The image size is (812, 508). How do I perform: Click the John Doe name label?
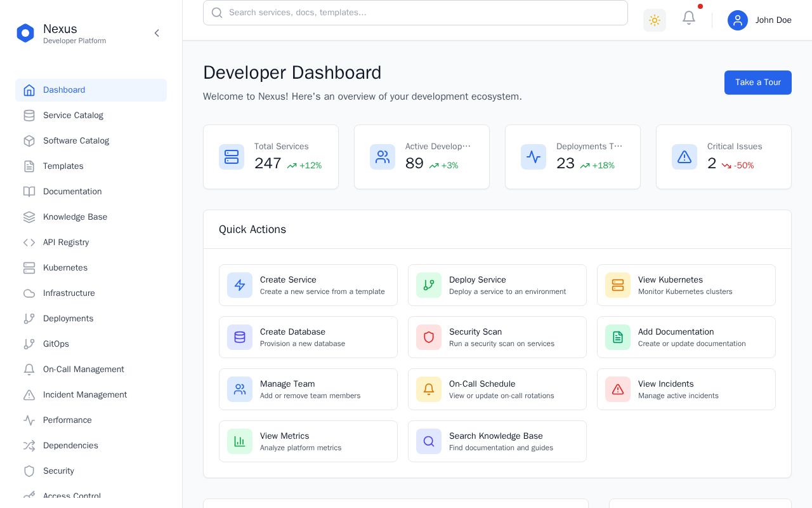(773, 20)
